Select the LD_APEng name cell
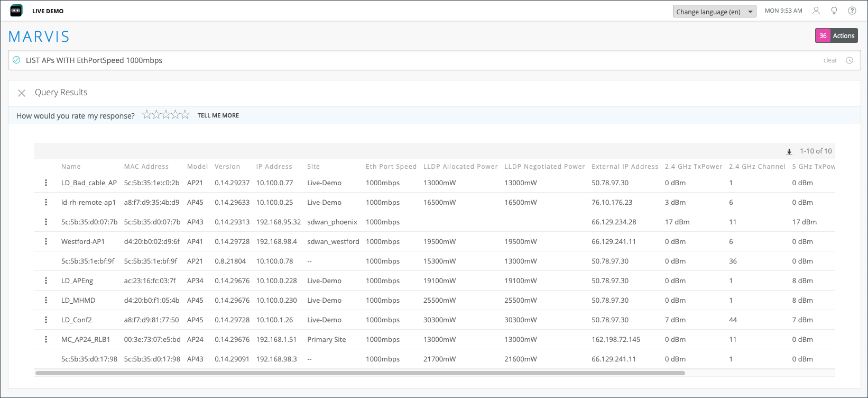Viewport: 868px width, 398px height. tap(77, 281)
